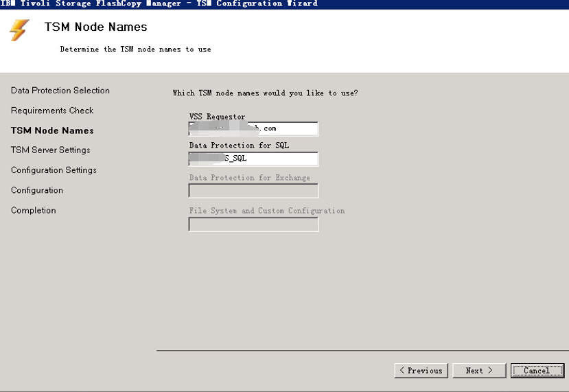The image size is (569, 392).
Task: Select the Configuration step above Completion
Action: pos(37,190)
